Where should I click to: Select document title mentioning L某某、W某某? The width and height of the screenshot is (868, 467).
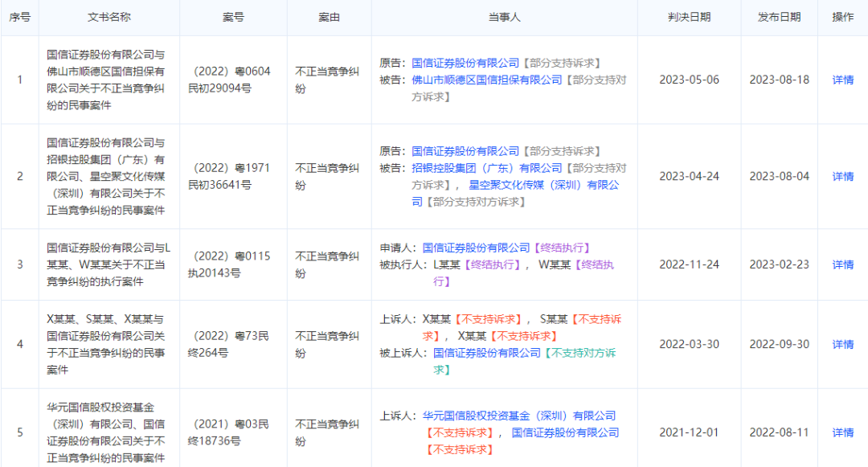108,264
